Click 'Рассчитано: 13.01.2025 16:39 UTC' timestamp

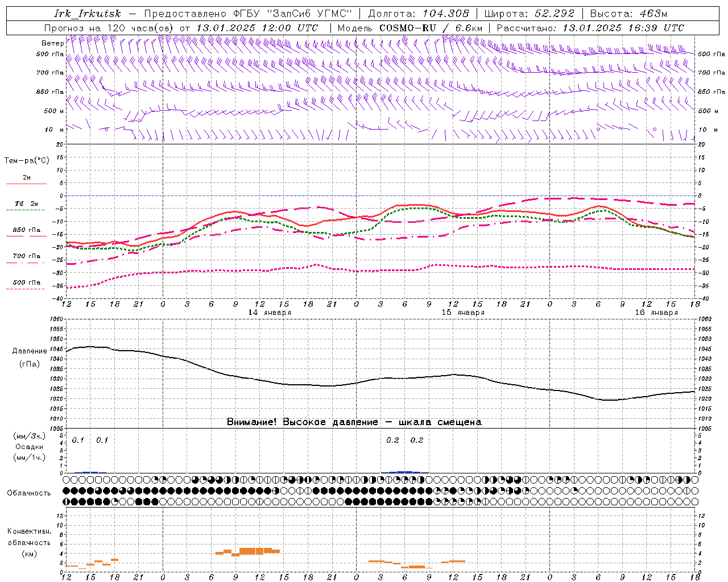click(x=590, y=28)
